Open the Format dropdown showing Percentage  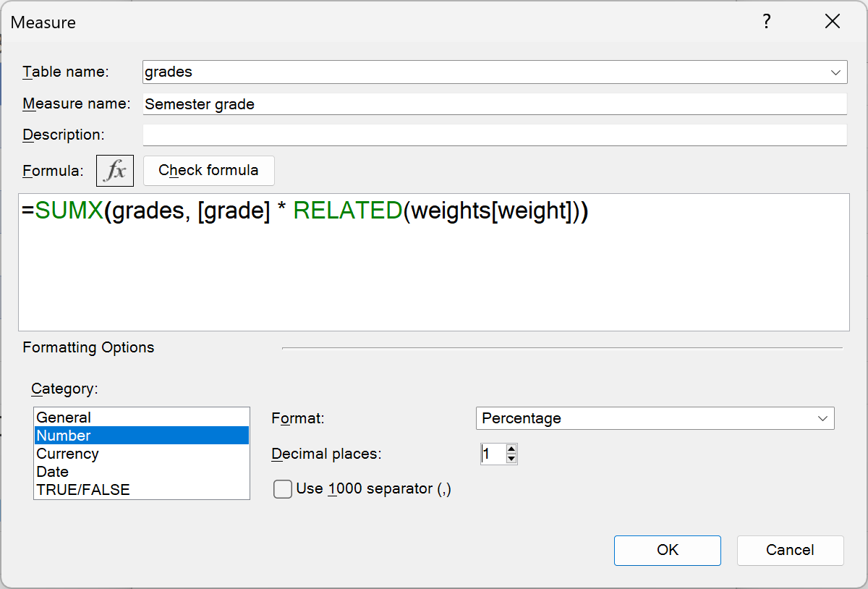[822, 418]
